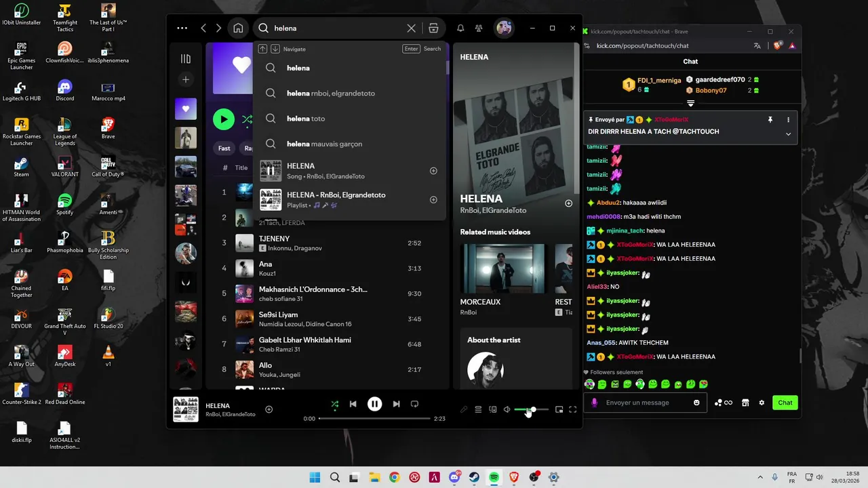This screenshot has width=868, height=488.
Task: Add HELENA playlist result to library
Action: click(433, 200)
